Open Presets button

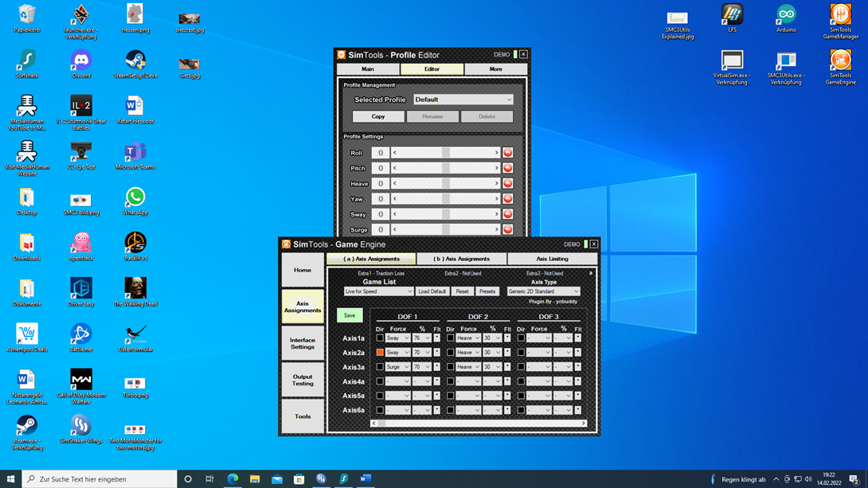pyautogui.click(x=487, y=291)
